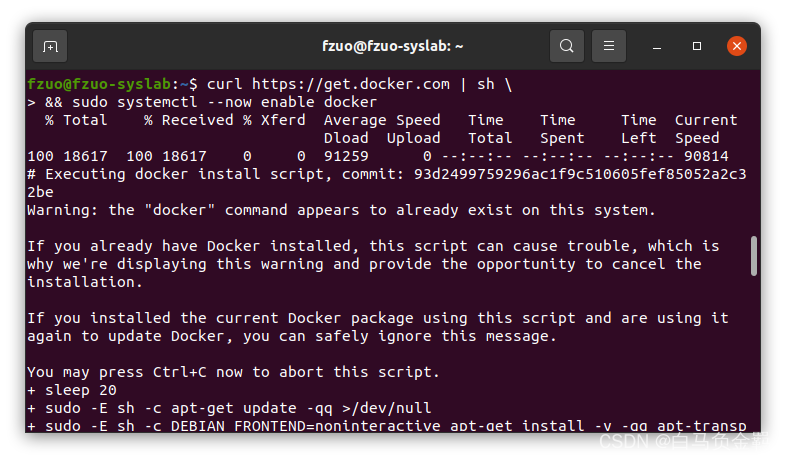Click the https://get.docker.com URL
The image size is (786, 461).
pos(351,84)
